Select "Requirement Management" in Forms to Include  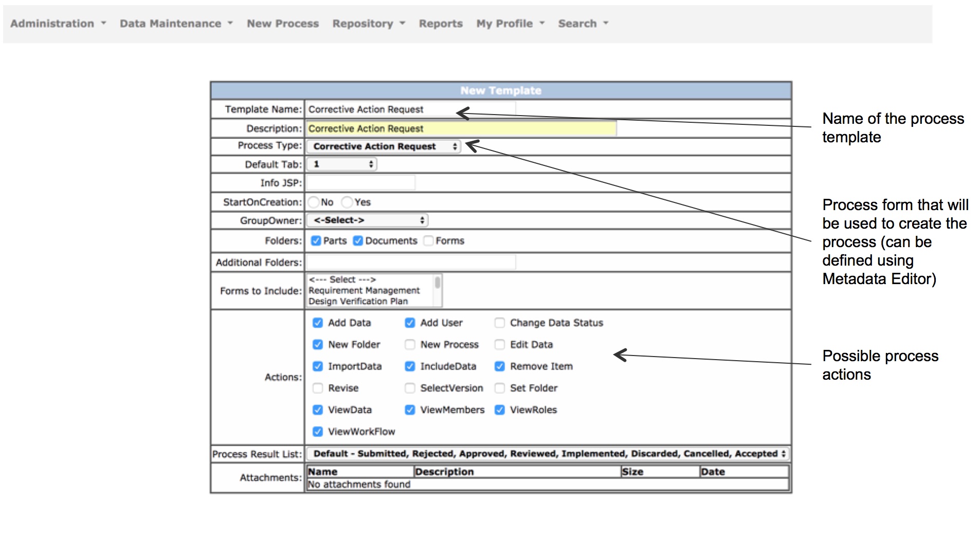[x=364, y=290]
